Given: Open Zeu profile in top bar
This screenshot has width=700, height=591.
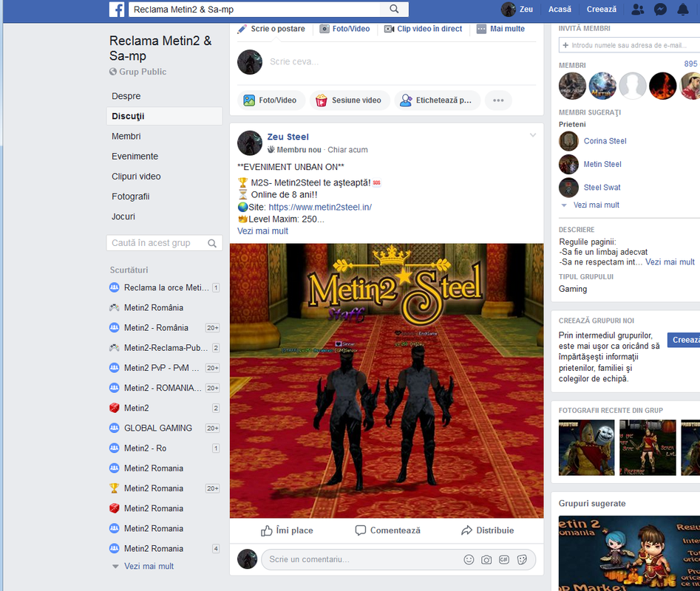Looking at the screenshot, I should pyautogui.click(x=517, y=10).
